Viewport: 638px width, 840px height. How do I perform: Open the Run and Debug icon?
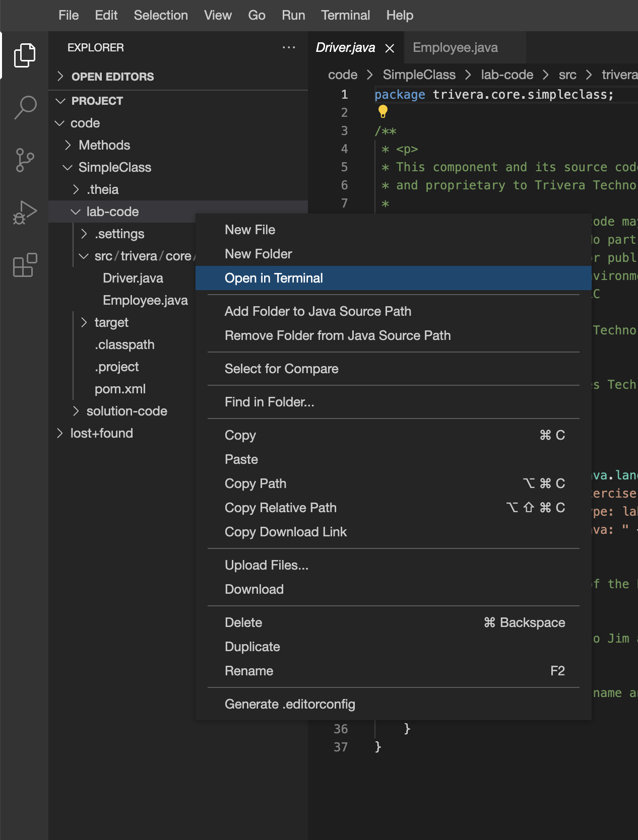(x=24, y=213)
